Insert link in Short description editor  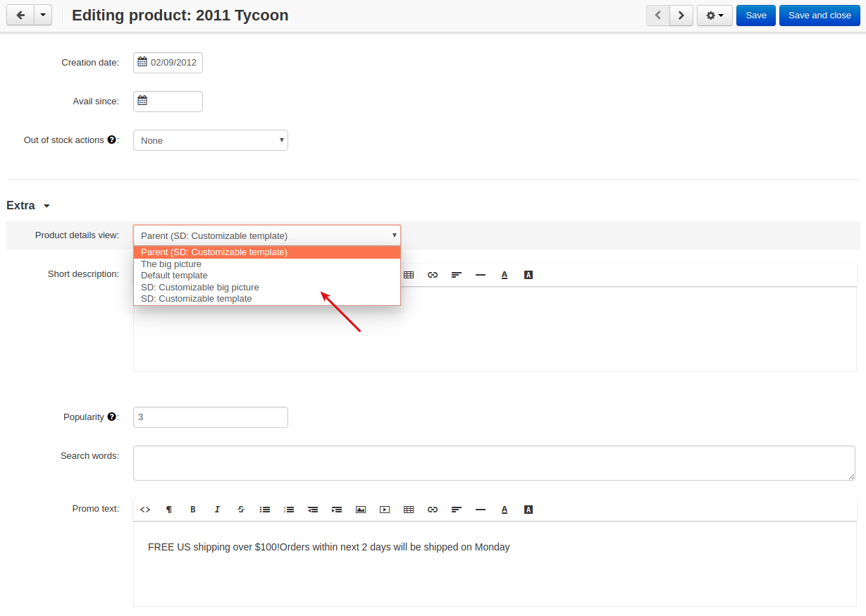click(433, 275)
